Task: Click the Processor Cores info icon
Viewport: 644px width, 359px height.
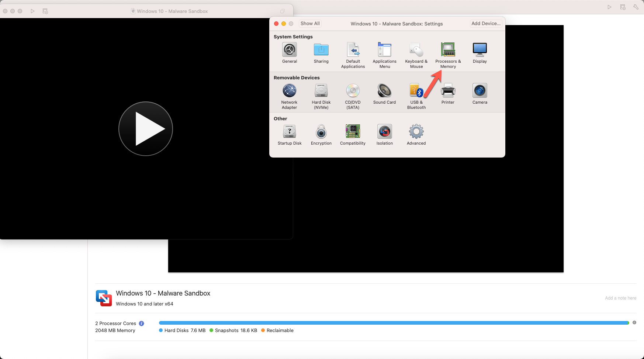Action: click(141, 323)
